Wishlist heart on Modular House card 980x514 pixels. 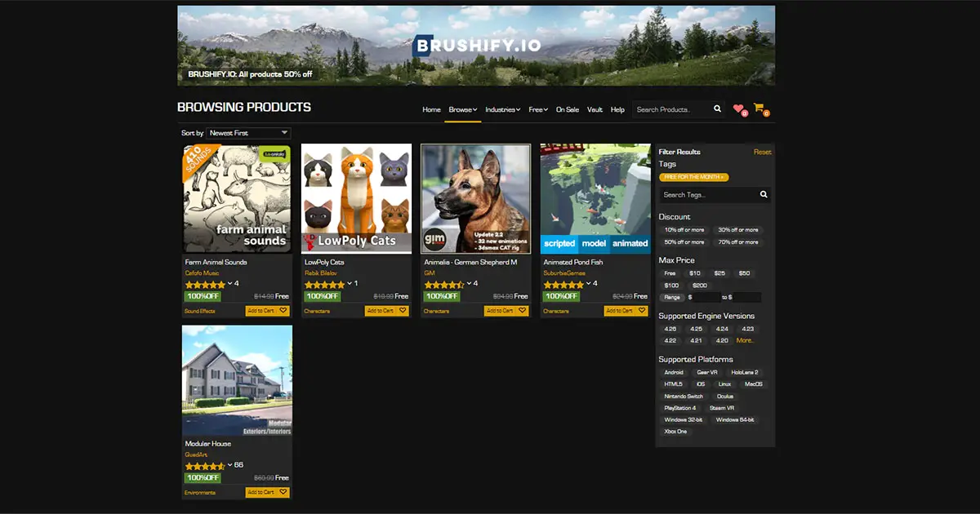283,492
